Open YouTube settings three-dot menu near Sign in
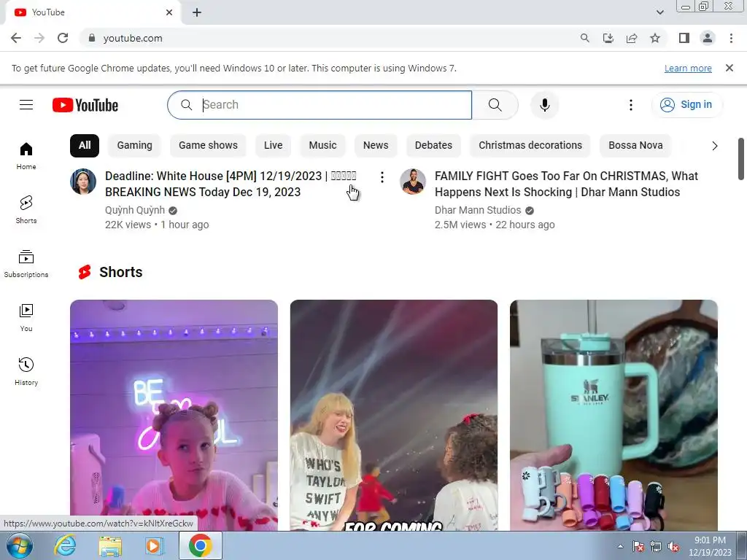747x560 pixels. (631, 105)
